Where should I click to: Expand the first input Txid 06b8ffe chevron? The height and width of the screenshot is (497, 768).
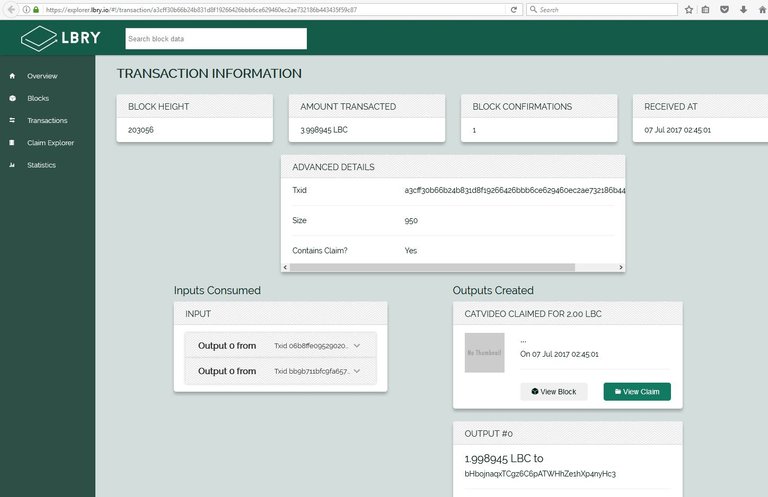pyautogui.click(x=357, y=346)
